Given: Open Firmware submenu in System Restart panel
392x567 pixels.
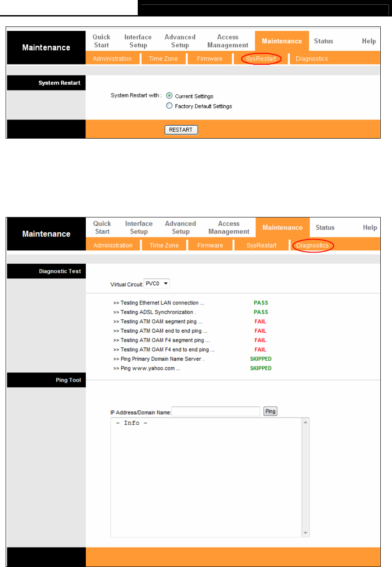Looking at the screenshot, I should pyautogui.click(x=210, y=58).
